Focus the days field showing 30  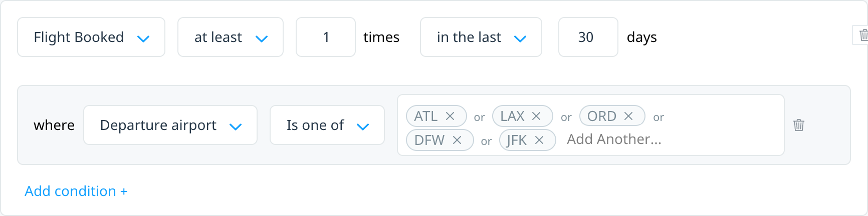[588, 37]
